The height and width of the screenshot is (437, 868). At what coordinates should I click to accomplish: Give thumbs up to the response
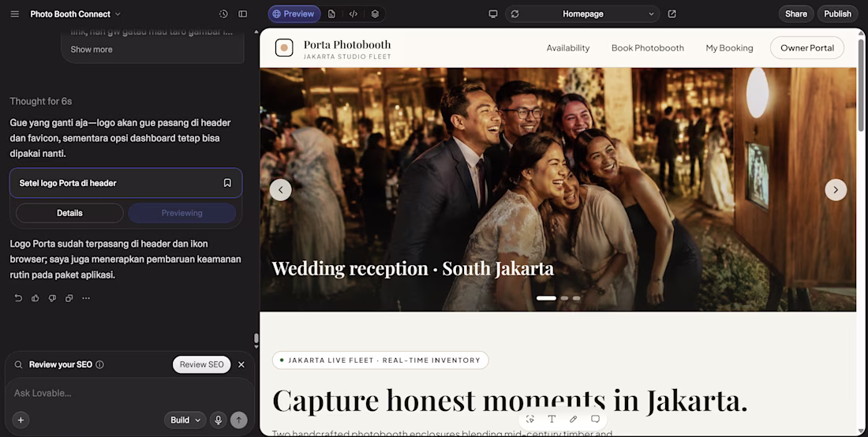pyautogui.click(x=36, y=298)
